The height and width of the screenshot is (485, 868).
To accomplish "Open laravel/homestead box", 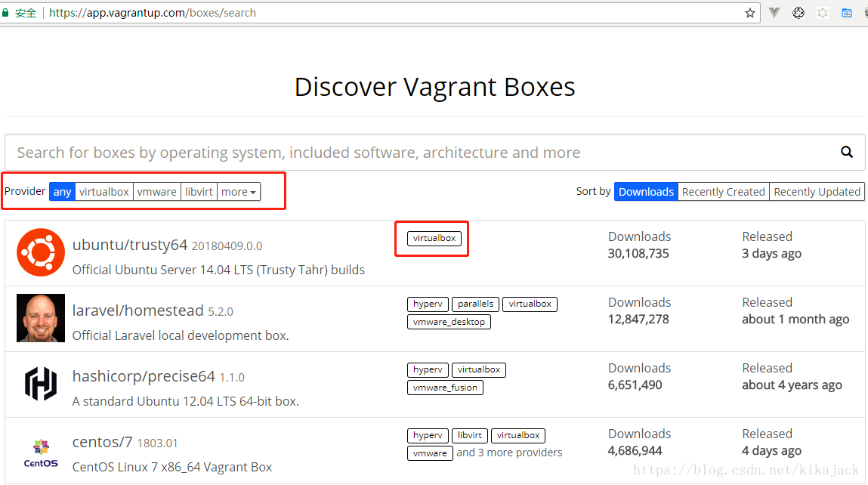I will point(137,310).
